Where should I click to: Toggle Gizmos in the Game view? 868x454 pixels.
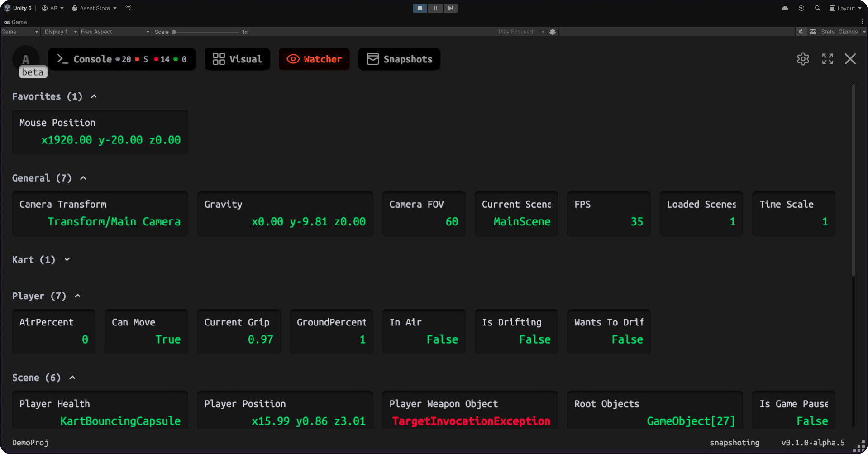pos(848,32)
